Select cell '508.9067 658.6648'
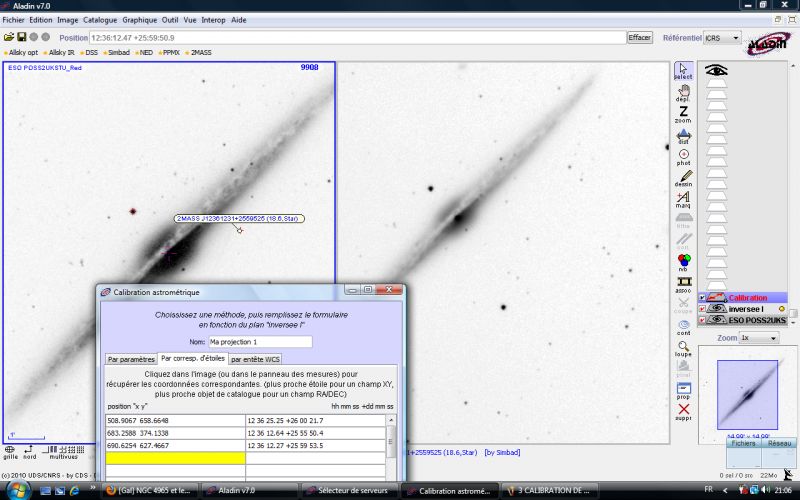 (x=176, y=421)
